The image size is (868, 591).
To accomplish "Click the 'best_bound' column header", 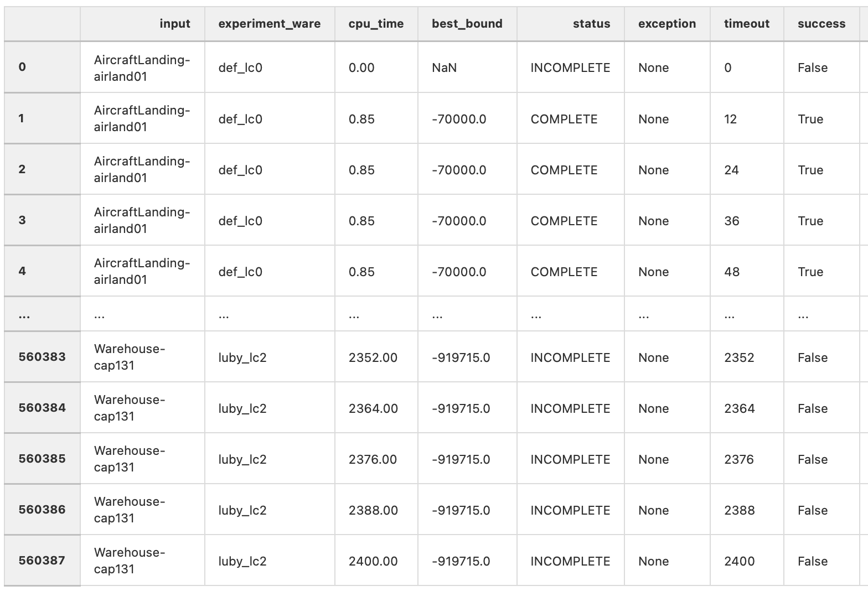I will pyautogui.click(x=467, y=24).
